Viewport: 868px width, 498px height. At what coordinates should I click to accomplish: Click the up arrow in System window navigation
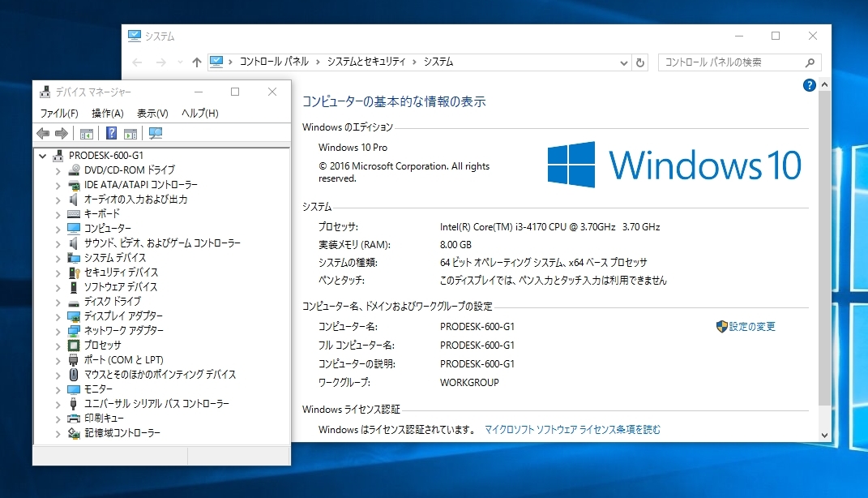coord(196,62)
